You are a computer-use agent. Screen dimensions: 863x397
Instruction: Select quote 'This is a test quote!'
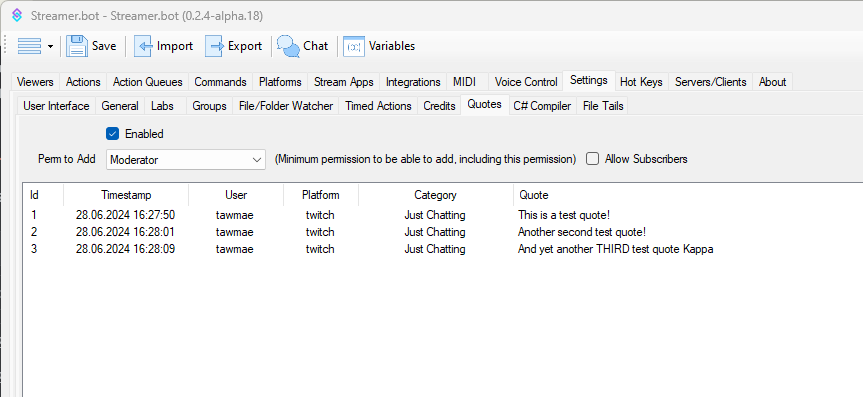[x=564, y=215]
